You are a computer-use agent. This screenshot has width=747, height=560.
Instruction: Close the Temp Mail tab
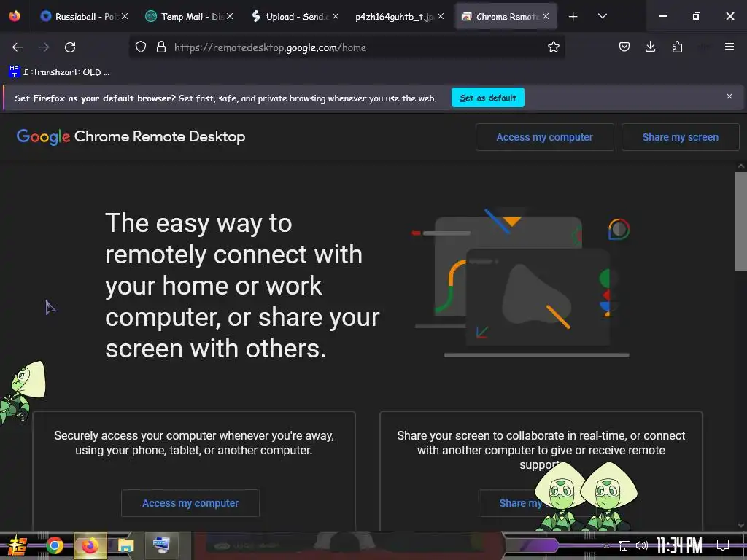(230, 16)
